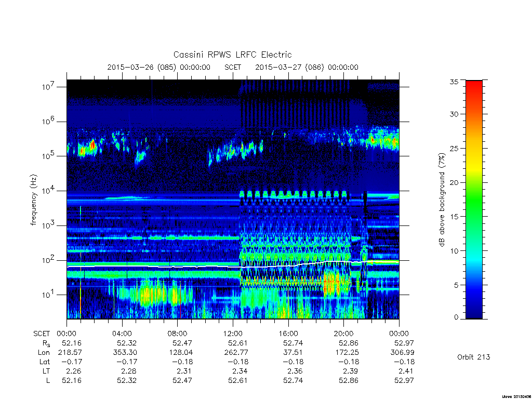Viewport: 532px width, 399px height.
Task: Click the Uiowa stamp in the bottom corner
Action: (517, 396)
